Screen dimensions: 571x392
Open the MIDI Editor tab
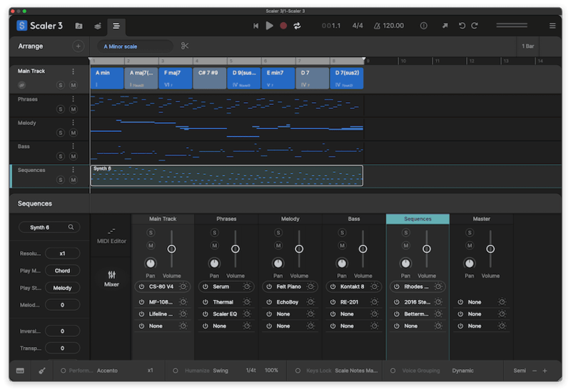click(111, 236)
